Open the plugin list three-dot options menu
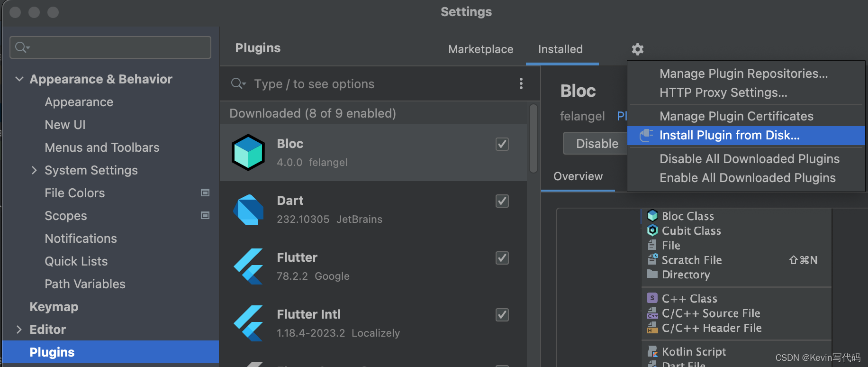This screenshot has width=868, height=367. click(521, 84)
